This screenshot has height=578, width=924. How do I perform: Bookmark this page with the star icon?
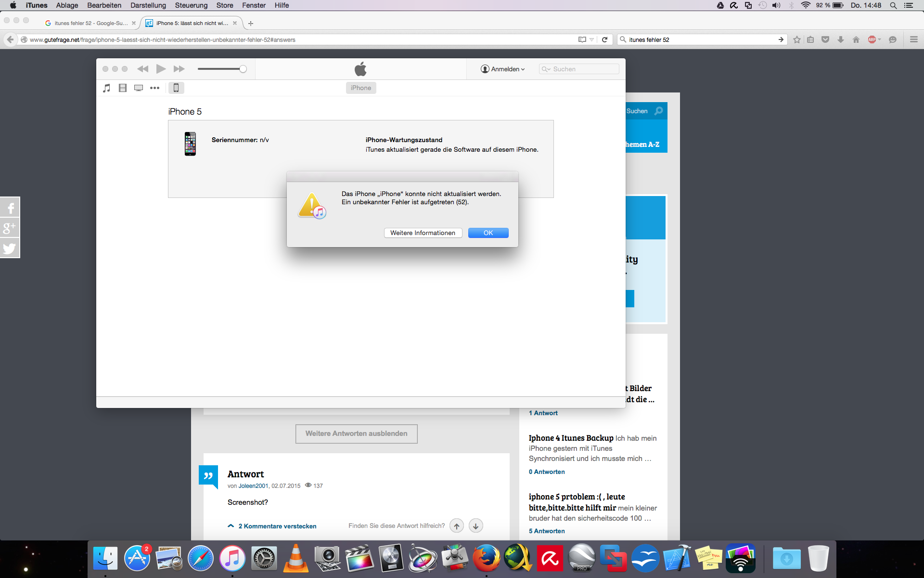tap(797, 39)
